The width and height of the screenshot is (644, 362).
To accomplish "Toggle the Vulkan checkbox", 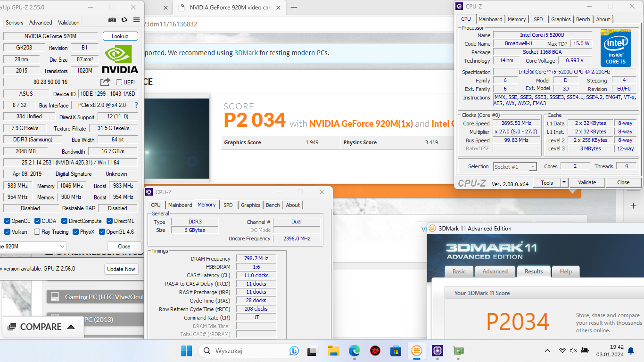I will click(7, 231).
